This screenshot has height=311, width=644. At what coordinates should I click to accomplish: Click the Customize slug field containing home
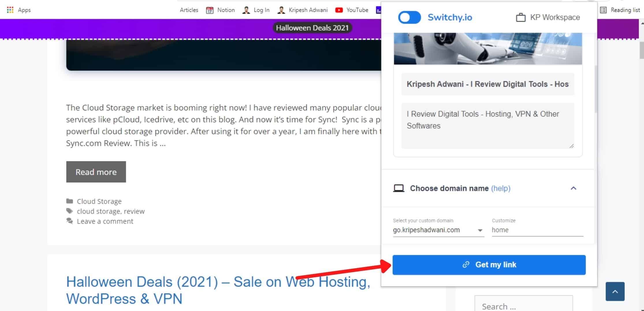[x=537, y=230]
